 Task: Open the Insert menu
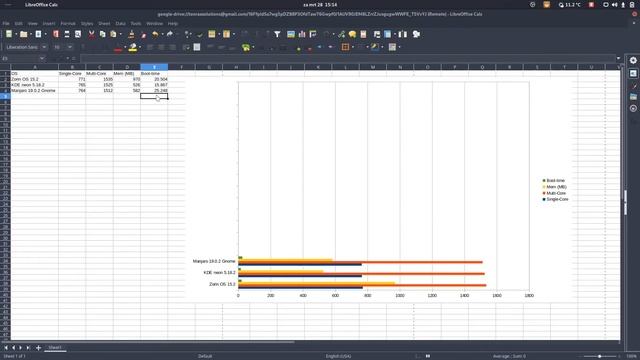click(x=49, y=24)
